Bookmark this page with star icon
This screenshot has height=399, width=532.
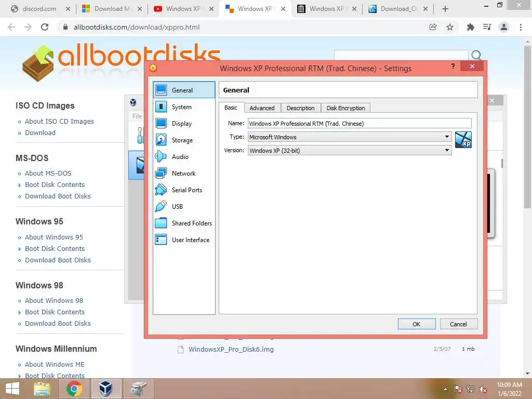(450, 27)
